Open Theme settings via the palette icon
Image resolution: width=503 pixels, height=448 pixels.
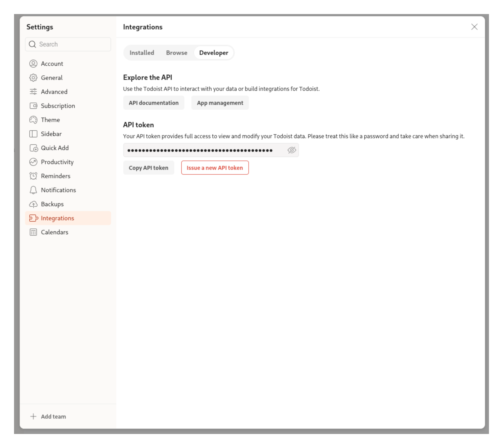(34, 120)
